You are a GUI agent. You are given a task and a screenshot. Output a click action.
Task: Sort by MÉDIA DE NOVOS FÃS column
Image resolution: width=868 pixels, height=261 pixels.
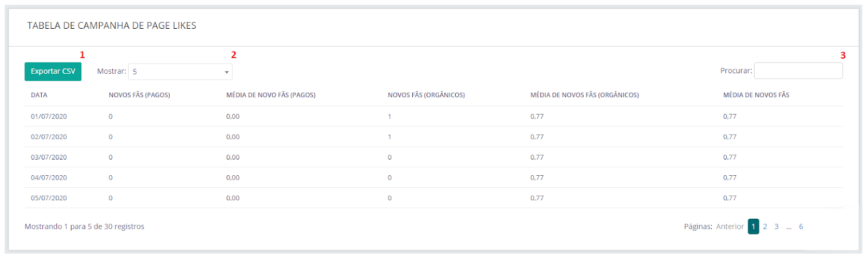pyautogui.click(x=756, y=95)
